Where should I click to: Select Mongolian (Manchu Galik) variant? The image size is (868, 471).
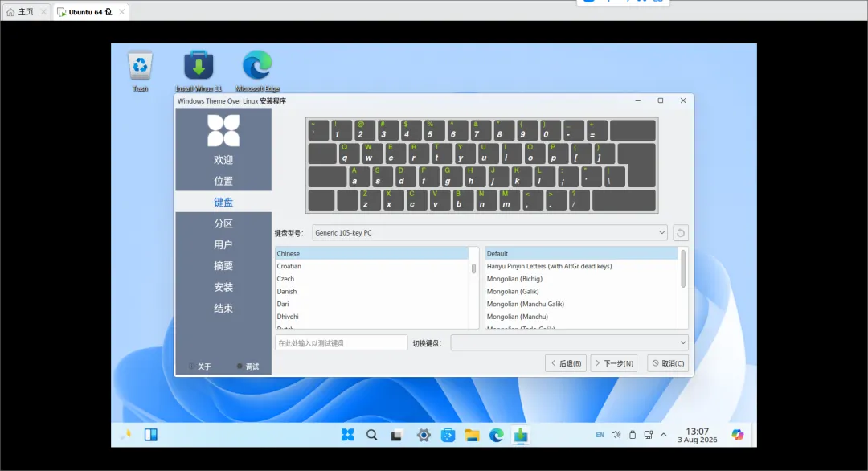click(581, 304)
